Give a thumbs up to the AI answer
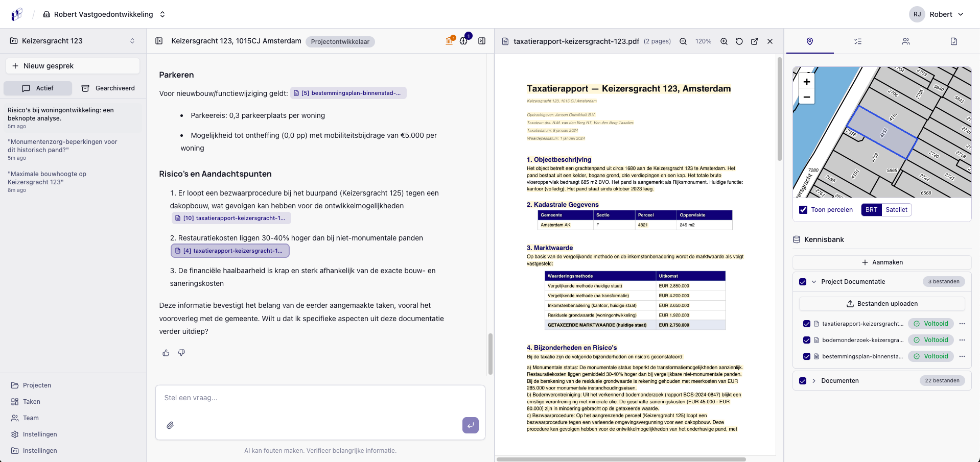Screen dimensions: 980x462 (x=166, y=353)
